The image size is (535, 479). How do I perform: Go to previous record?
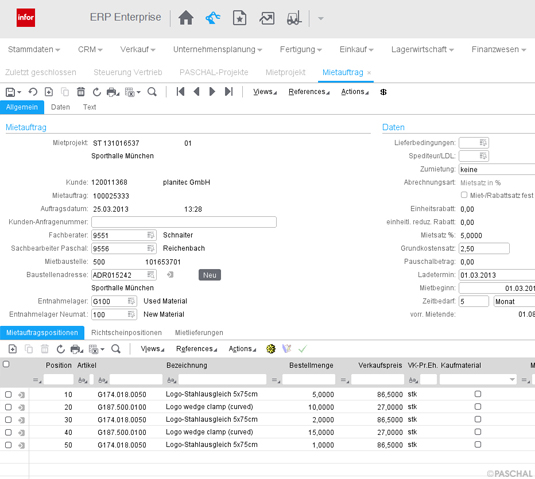(x=197, y=91)
